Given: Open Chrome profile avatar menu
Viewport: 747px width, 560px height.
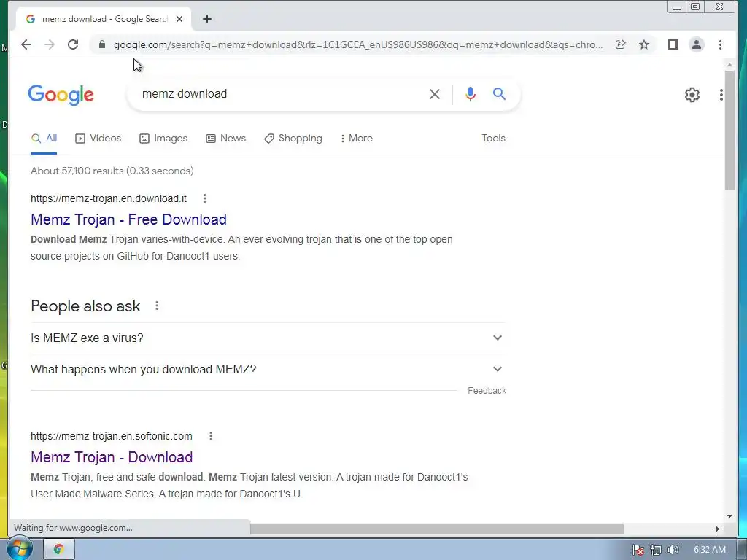Looking at the screenshot, I should (x=697, y=44).
